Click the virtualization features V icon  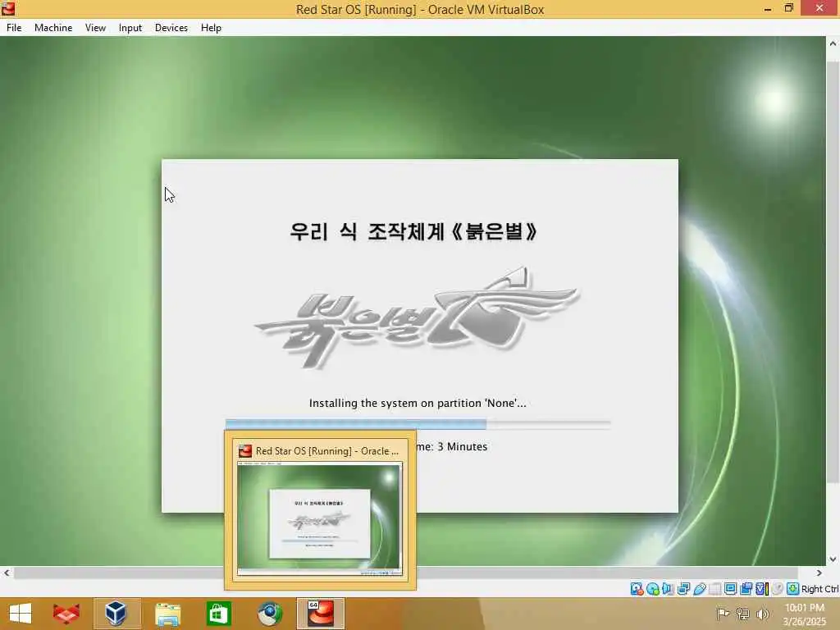(x=761, y=589)
